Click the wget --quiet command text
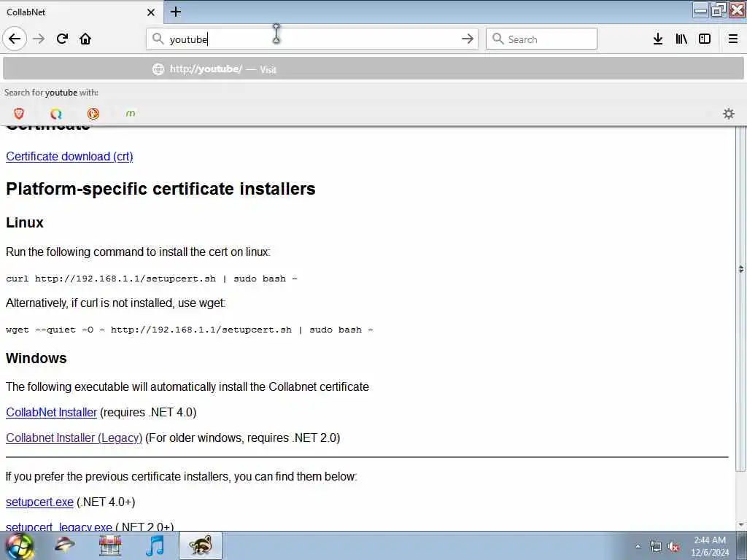The height and width of the screenshot is (560, 747). coord(190,330)
